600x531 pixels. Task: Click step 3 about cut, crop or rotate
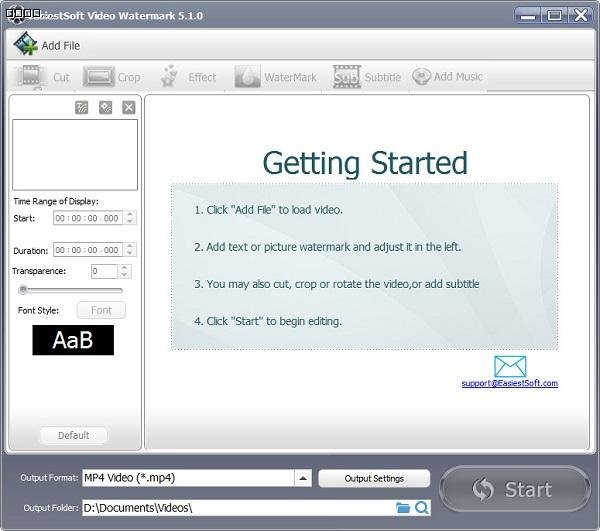pyautogui.click(x=337, y=284)
